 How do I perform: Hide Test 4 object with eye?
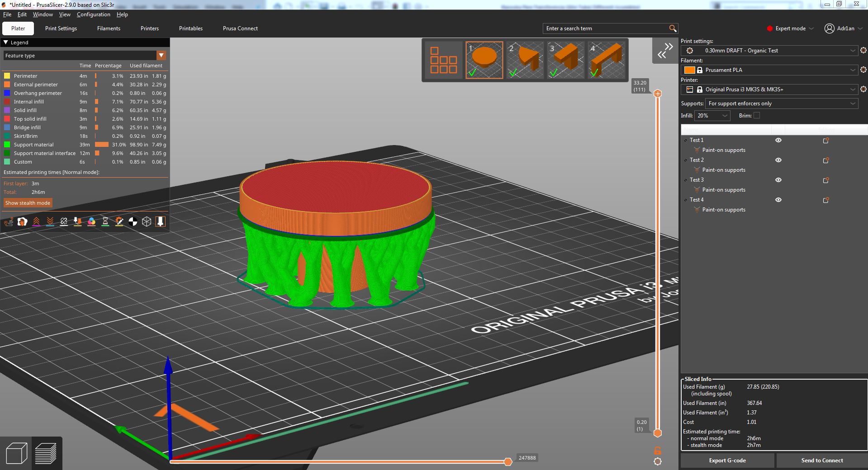pos(778,200)
